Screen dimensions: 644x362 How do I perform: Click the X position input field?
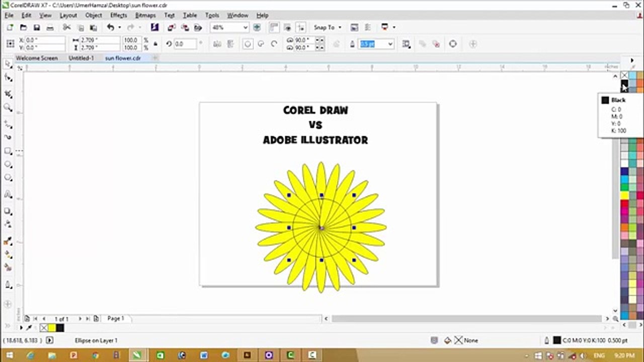[x=45, y=40]
